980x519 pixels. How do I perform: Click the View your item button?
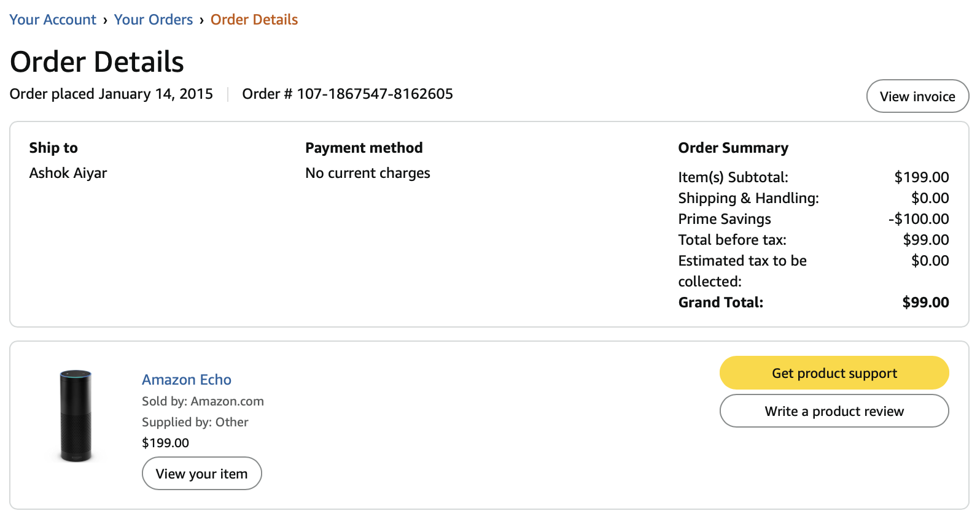pos(201,474)
